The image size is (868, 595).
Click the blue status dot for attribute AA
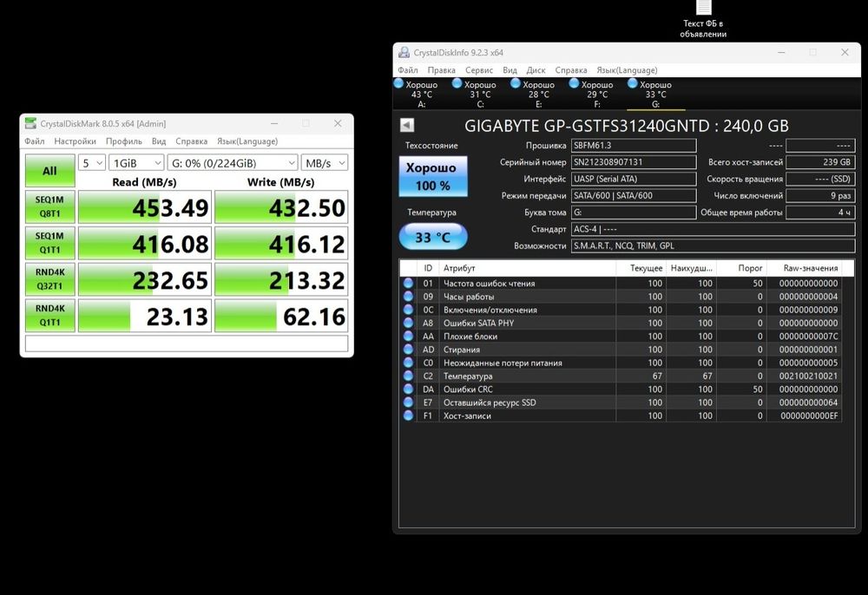(x=409, y=337)
